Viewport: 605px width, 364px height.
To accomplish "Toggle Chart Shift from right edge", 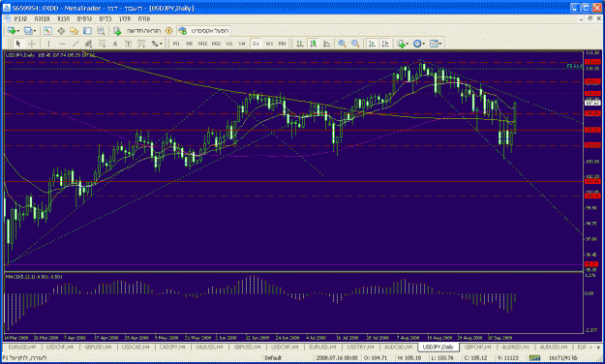I will click(385, 44).
